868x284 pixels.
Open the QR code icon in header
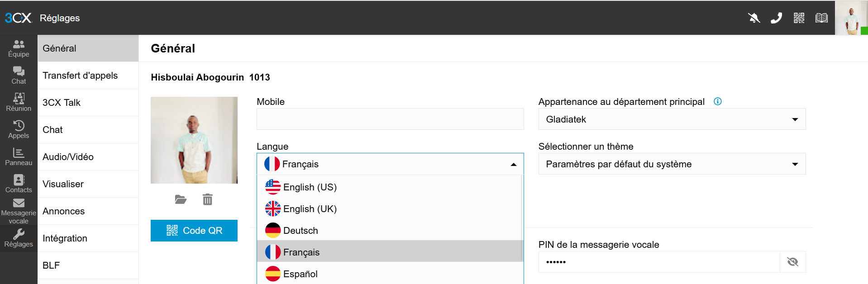point(799,18)
